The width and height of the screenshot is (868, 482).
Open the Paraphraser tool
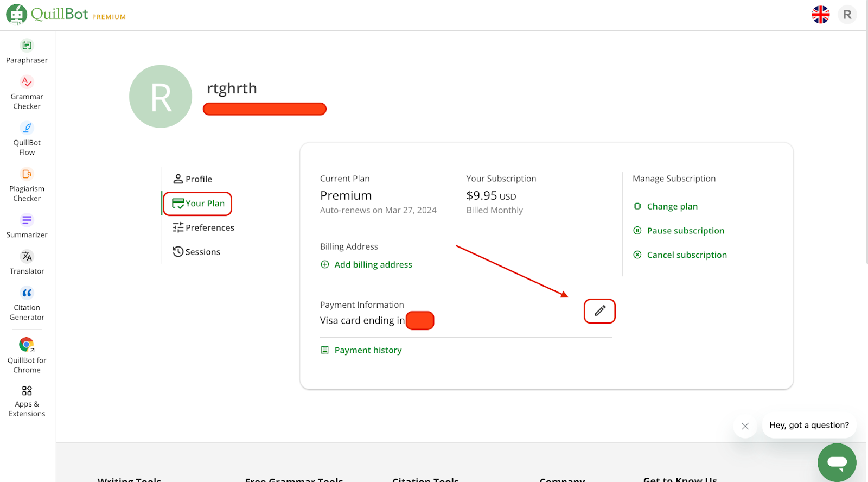27,52
